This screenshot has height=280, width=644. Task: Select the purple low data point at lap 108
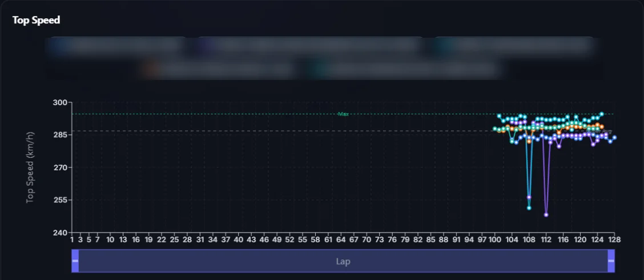529,197
